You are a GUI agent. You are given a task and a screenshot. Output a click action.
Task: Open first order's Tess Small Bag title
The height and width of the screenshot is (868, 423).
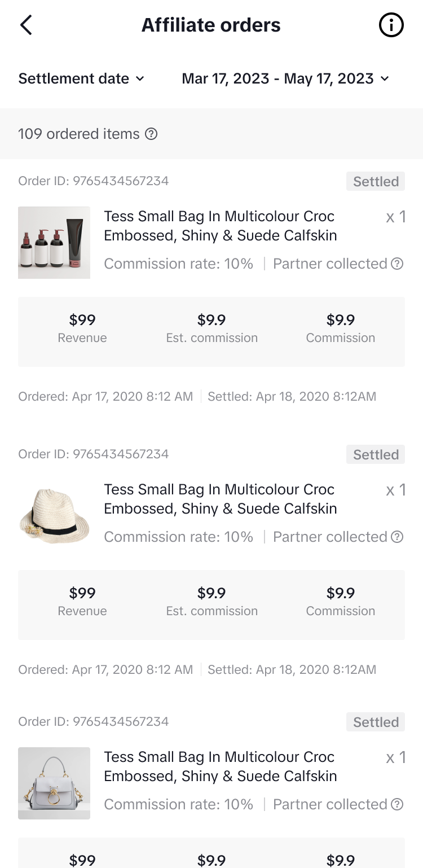coord(220,226)
